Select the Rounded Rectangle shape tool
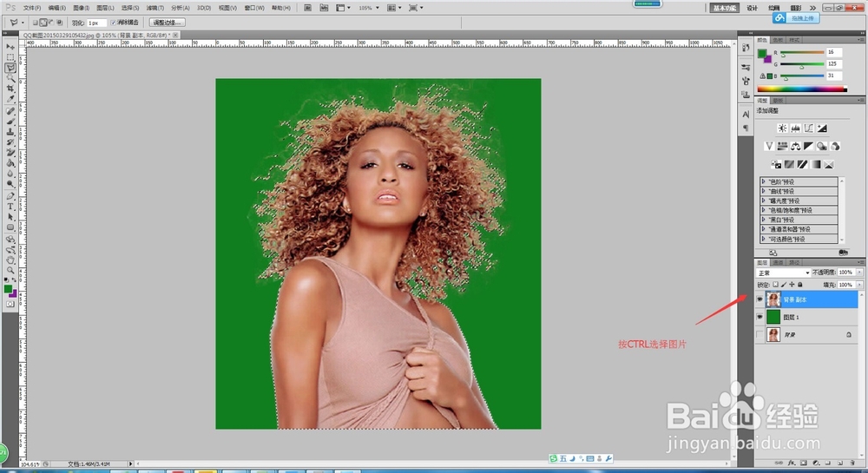This screenshot has height=473, width=868. 10,227
